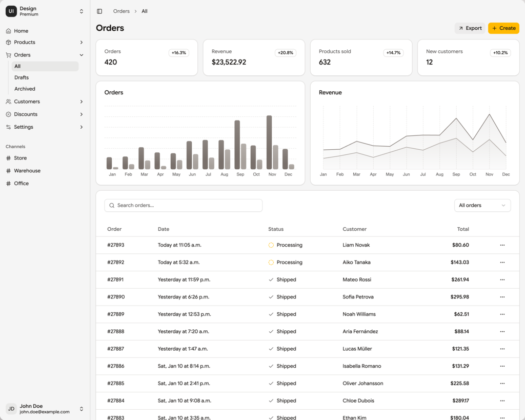525x420 pixels.
Task: Open actions menu for order #27889
Action: pyautogui.click(x=502, y=314)
